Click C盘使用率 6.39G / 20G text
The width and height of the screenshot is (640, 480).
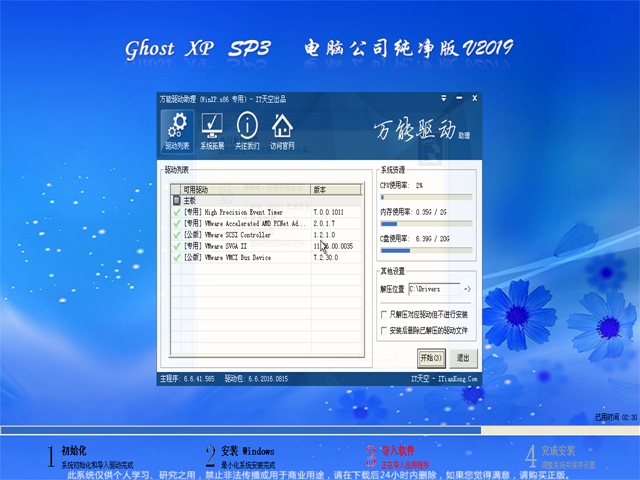tap(415, 238)
